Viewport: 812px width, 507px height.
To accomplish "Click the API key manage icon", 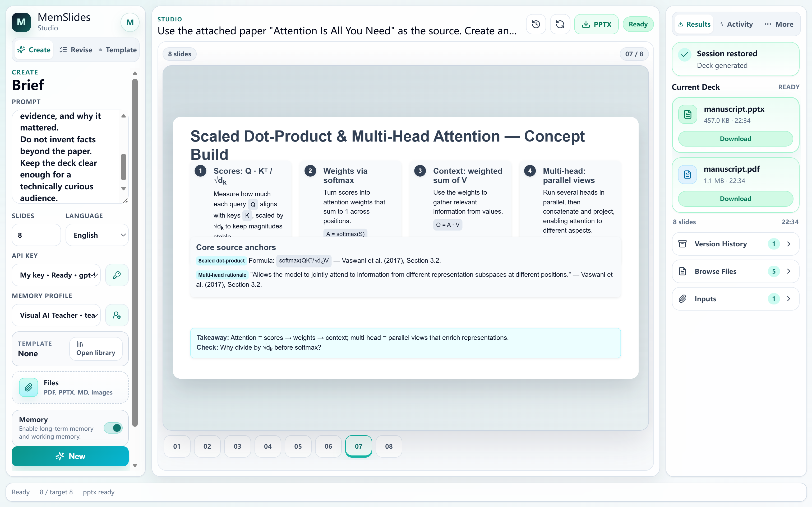I will pyautogui.click(x=117, y=275).
